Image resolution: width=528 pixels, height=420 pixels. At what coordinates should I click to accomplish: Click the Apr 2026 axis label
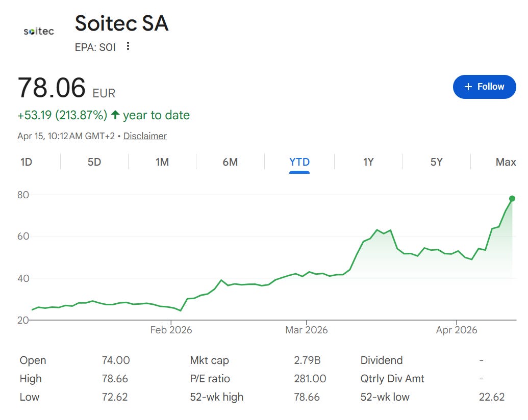click(x=457, y=330)
